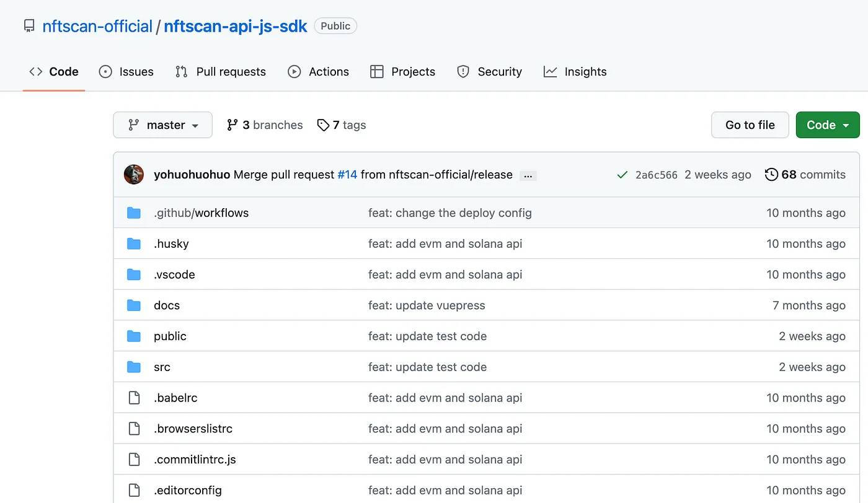Open the Projects tab

pyautogui.click(x=403, y=72)
